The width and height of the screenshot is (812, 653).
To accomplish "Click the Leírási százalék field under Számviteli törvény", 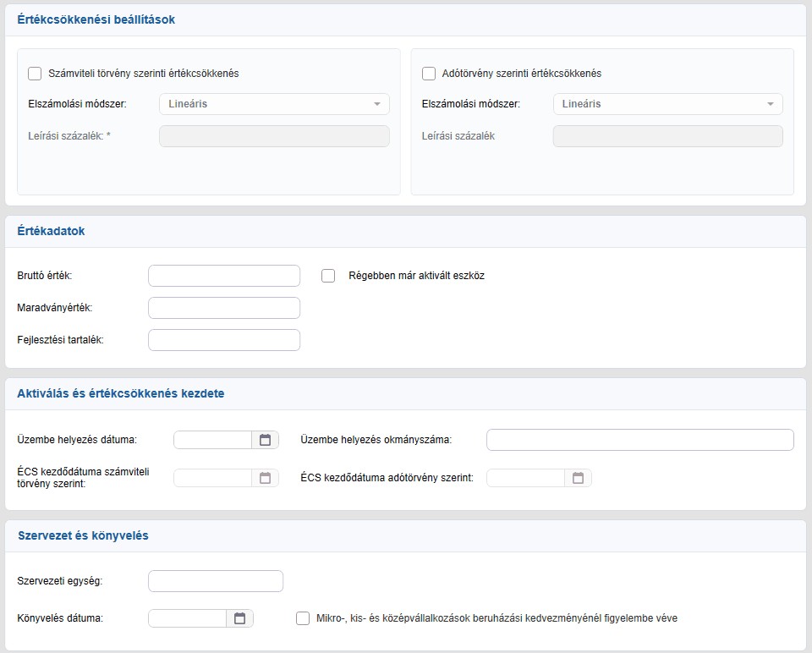I will click(x=274, y=136).
